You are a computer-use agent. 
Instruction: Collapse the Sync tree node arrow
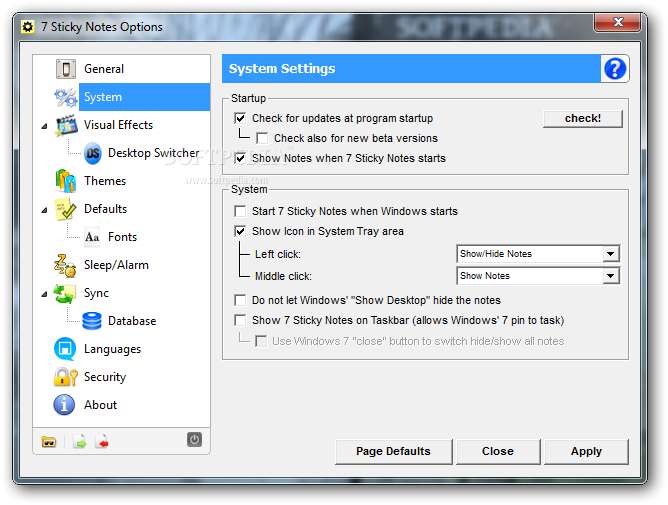pyautogui.click(x=44, y=294)
